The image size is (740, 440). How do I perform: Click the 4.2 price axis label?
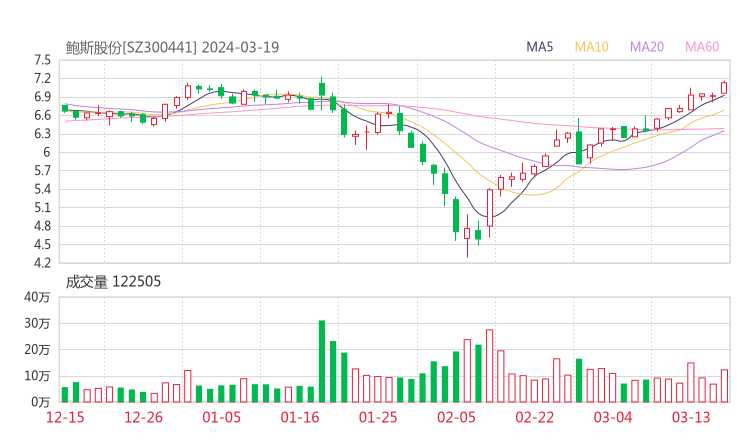42,263
